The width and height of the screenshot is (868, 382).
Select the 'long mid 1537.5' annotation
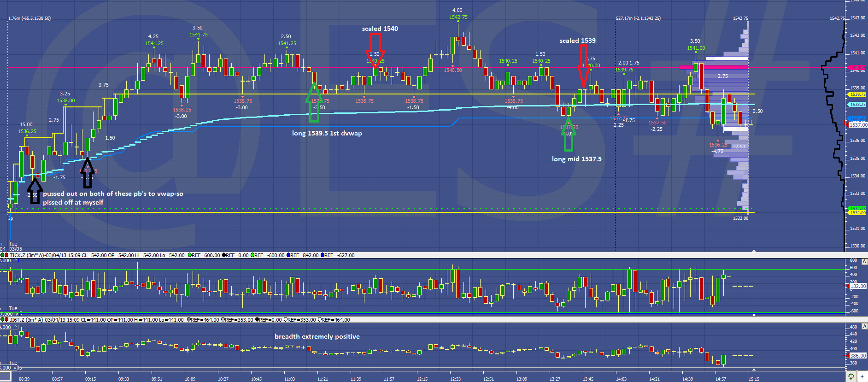pos(577,159)
